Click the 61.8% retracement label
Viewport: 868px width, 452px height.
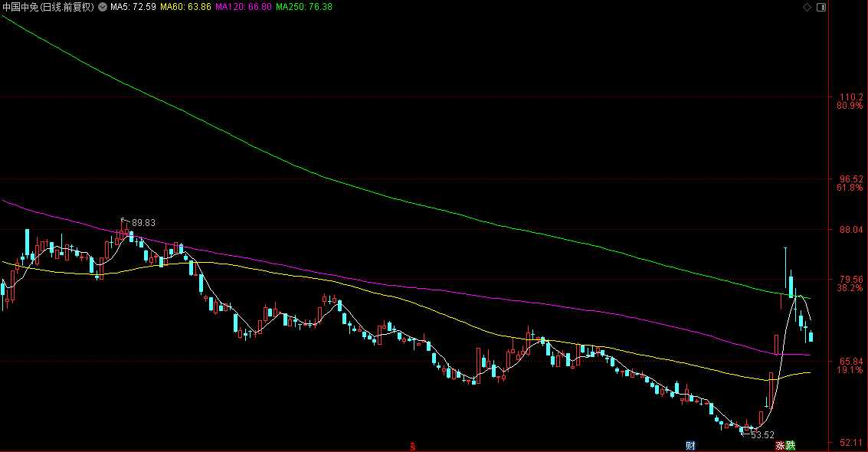(x=850, y=188)
